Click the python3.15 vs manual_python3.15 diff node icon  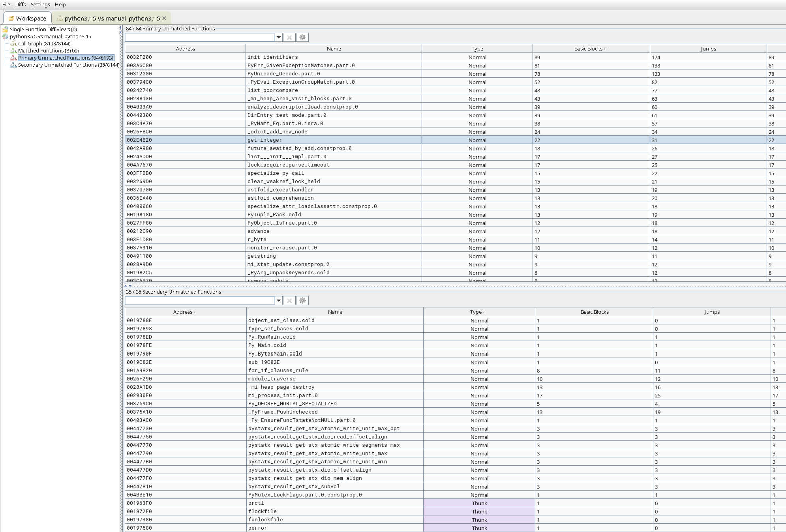pyautogui.click(x=5, y=37)
